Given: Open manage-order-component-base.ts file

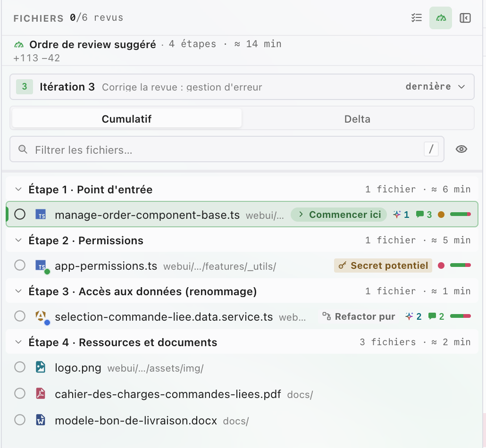Looking at the screenshot, I should pos(147,215).
